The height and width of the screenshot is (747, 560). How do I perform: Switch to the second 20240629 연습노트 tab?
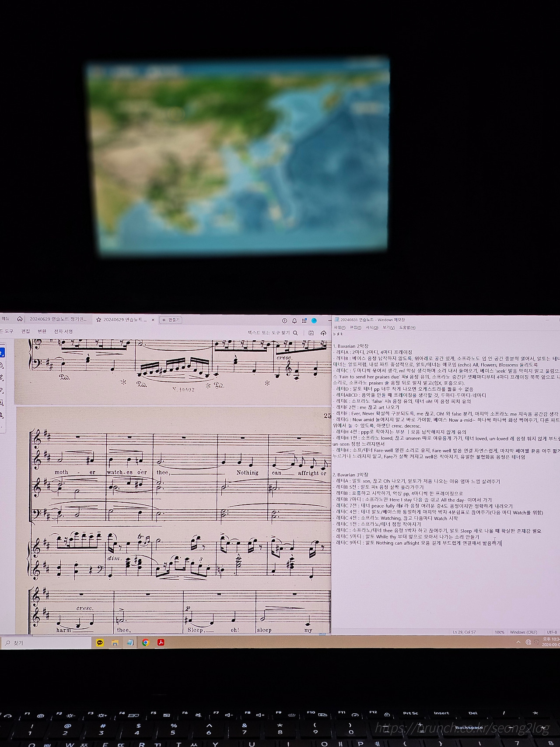point(125,320)
